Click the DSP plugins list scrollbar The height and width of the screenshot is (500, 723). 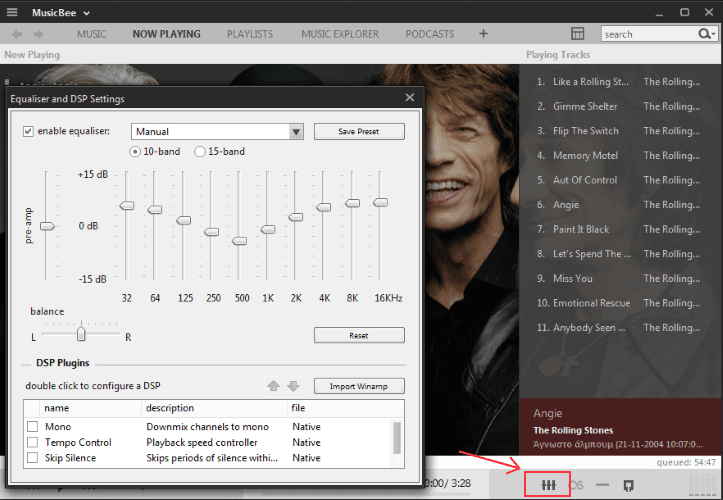pyautogui.click(x=397, y=438)
